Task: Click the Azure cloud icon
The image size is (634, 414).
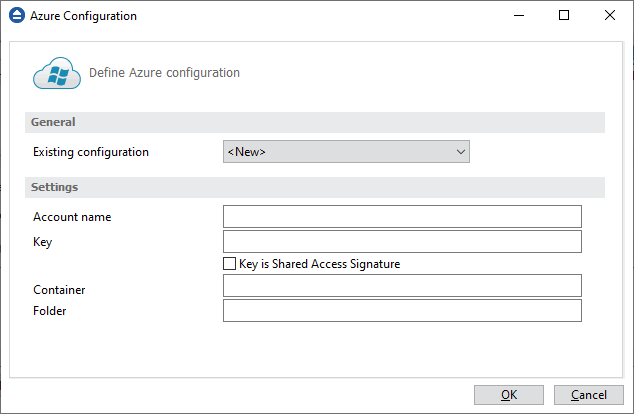Action: 57,73
